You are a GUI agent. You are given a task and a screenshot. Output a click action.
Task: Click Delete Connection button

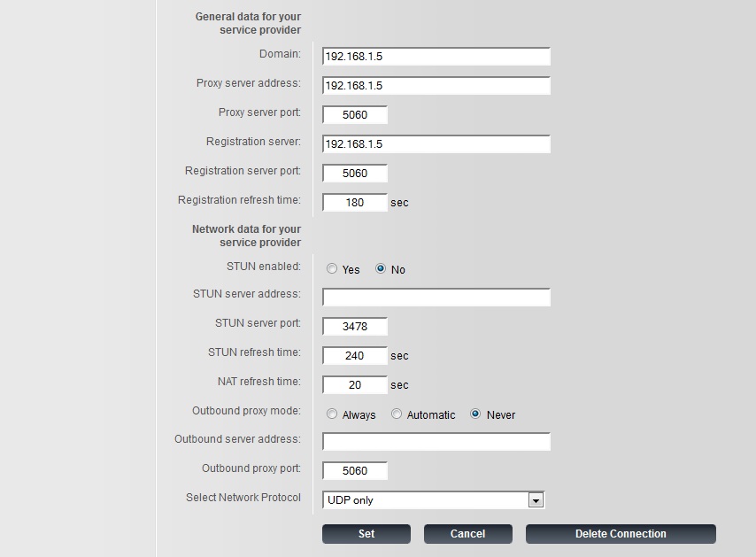(620, 534)
